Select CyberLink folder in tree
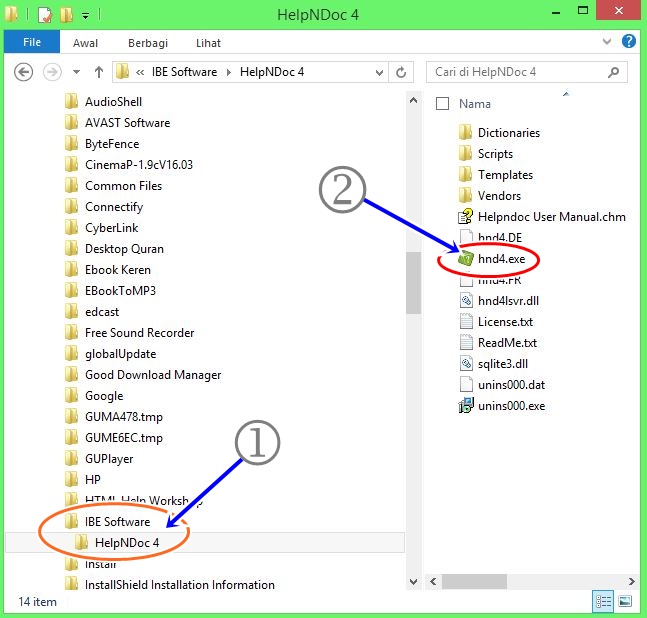Image resolution: width=647 pixels, height=618 pixels. (x=102, y=228)
